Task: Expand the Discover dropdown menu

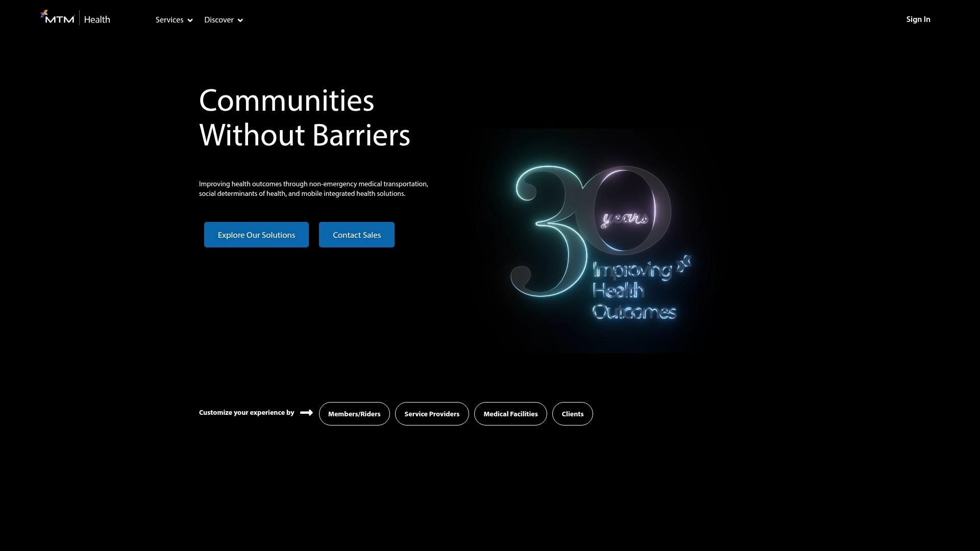Action: pos(224,20)
